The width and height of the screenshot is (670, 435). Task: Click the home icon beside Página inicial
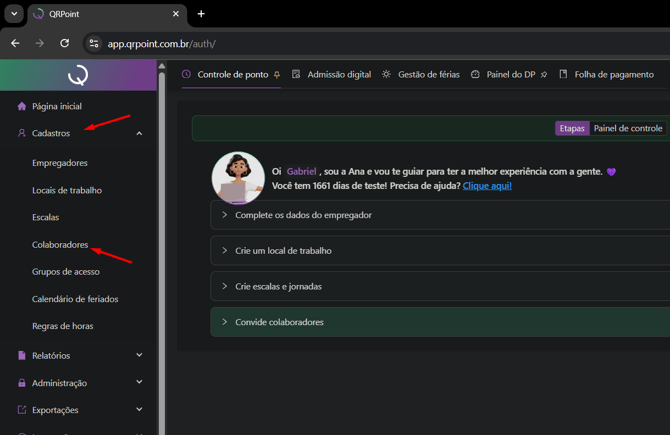22,106
